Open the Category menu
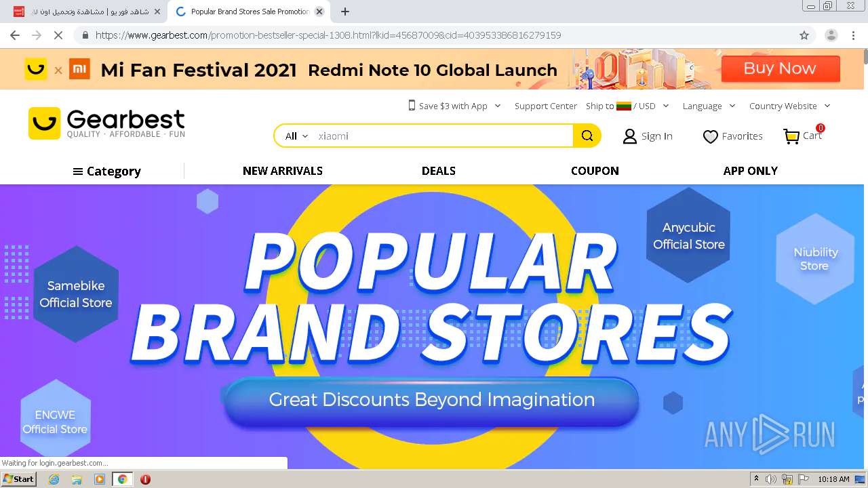 click(106, 171)
